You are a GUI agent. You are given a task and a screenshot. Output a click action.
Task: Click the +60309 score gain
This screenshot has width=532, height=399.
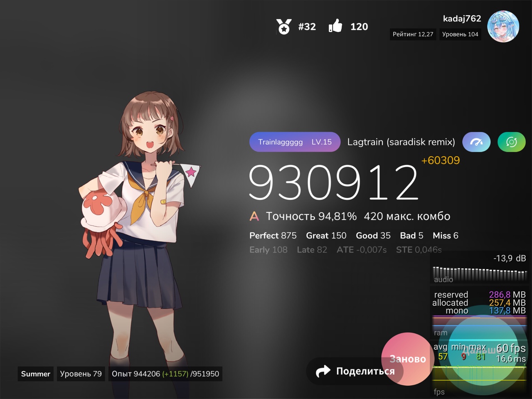441,160
